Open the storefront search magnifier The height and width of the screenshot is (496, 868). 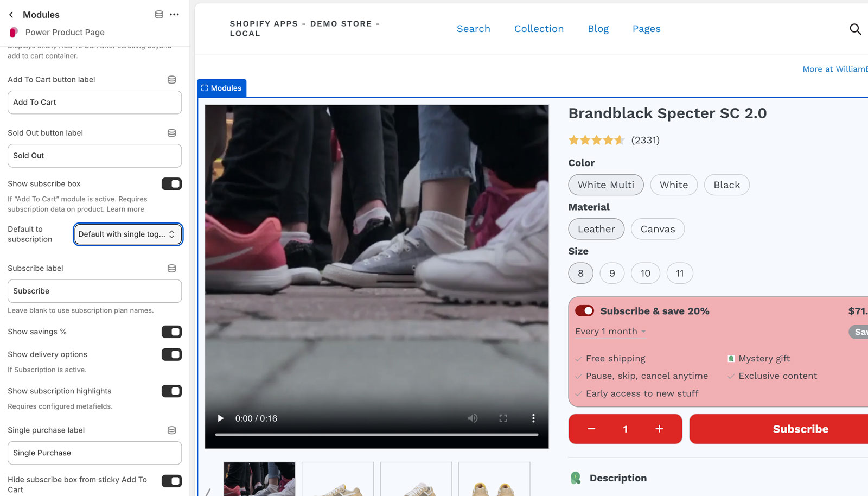pos(856,29)
